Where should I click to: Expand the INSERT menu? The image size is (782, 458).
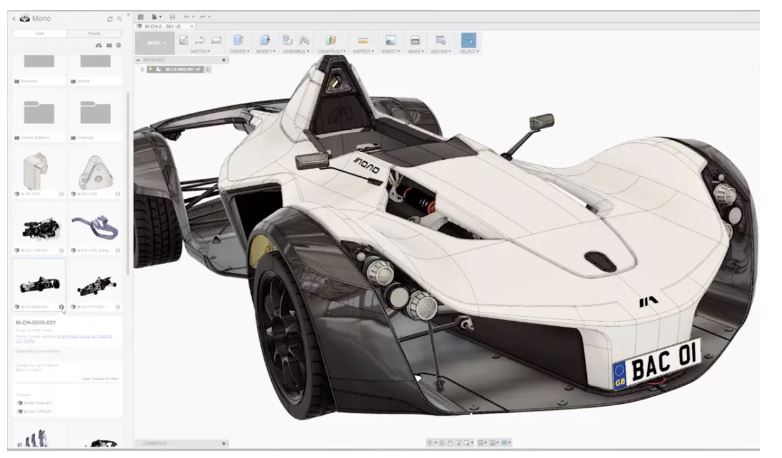(390, 51)
